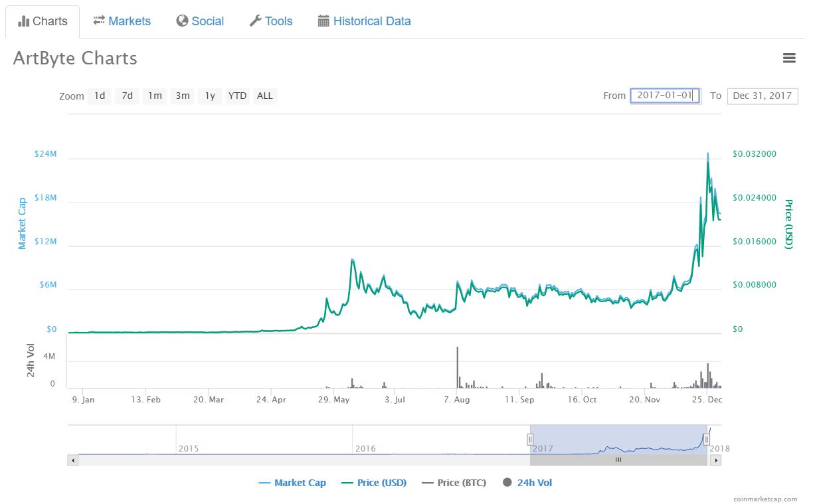Screen dimensions: 813x504
Task: Toggle the Market Cap series in legend
Action: 292,483
